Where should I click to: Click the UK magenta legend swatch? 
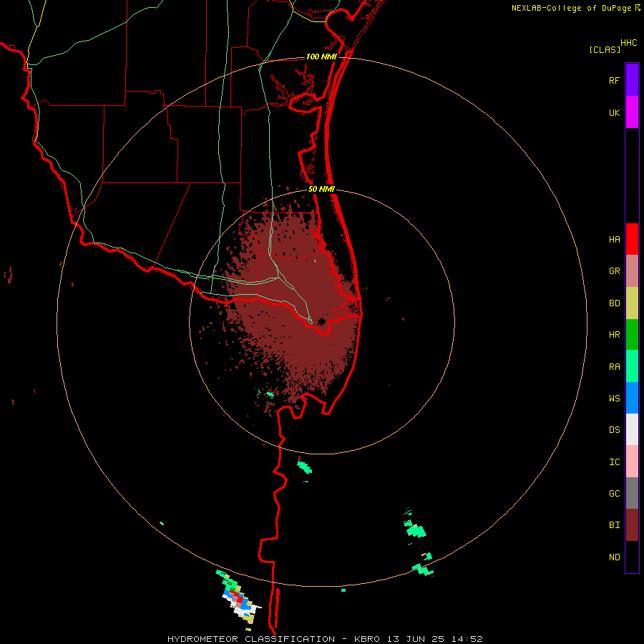(632, 112)
